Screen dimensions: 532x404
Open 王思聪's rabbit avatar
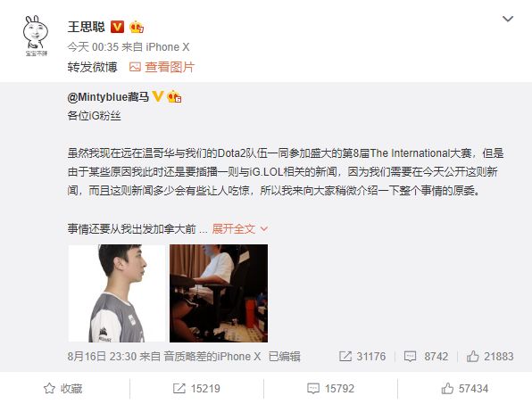[36, 36]
